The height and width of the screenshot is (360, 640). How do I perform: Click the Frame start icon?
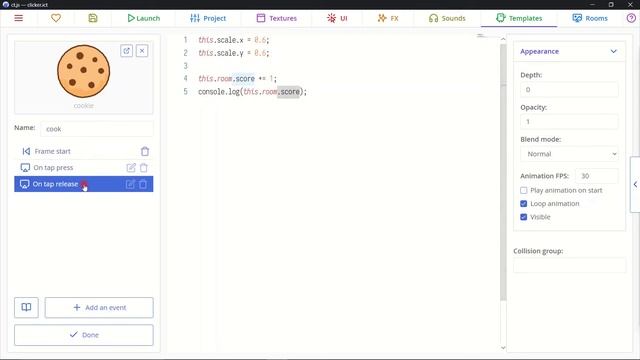[26, 151]
